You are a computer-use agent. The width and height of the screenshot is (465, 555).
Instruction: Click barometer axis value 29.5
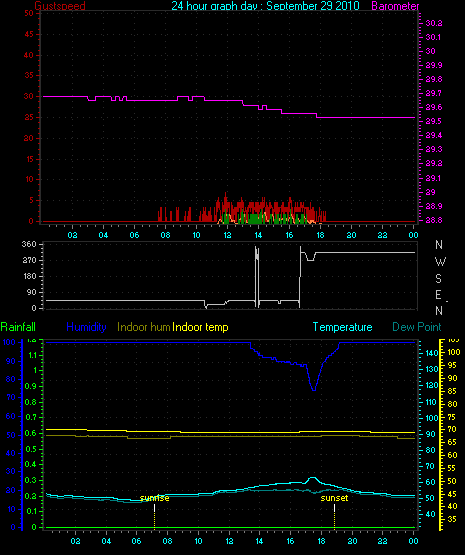(x=434, y=121)
